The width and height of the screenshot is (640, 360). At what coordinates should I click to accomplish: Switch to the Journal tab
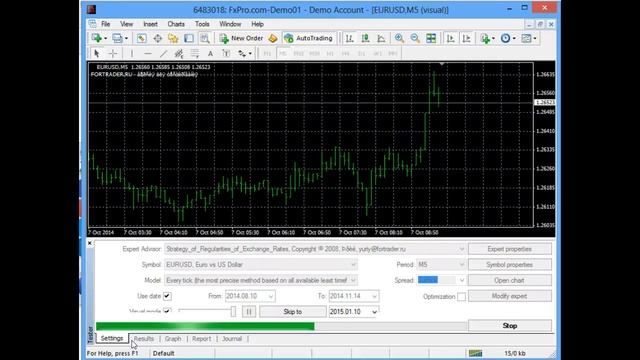click(232, 339)
